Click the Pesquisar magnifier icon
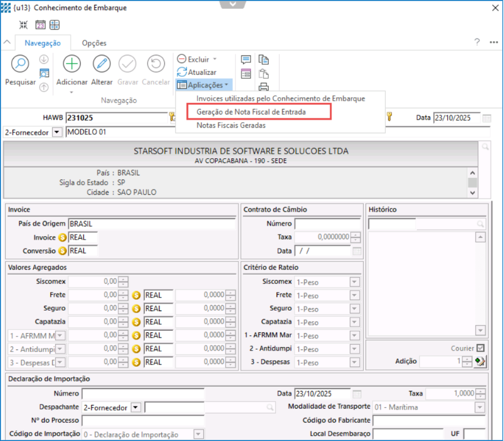The width and height of the screenshot is (504, 441). pyautogui.click(x=20, y=64)
